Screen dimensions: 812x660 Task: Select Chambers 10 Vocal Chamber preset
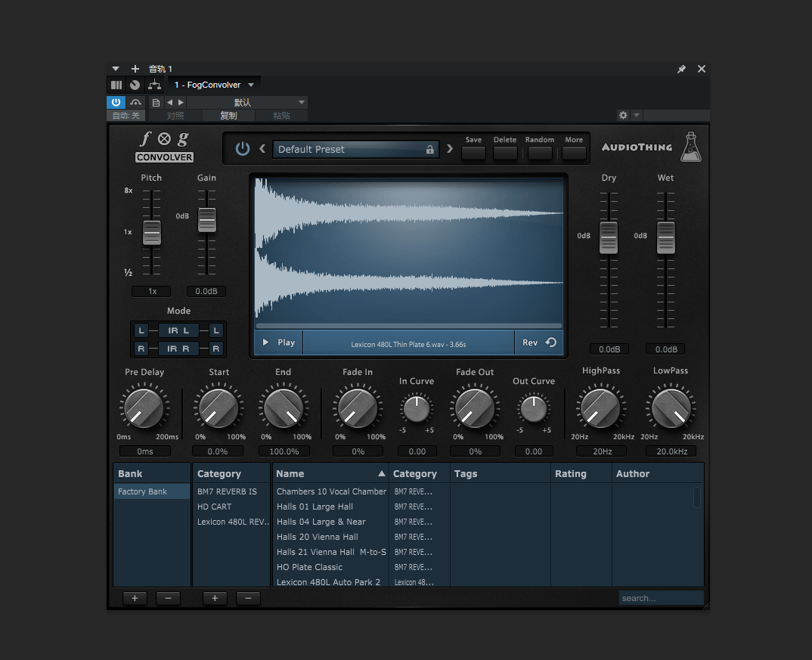331,491
